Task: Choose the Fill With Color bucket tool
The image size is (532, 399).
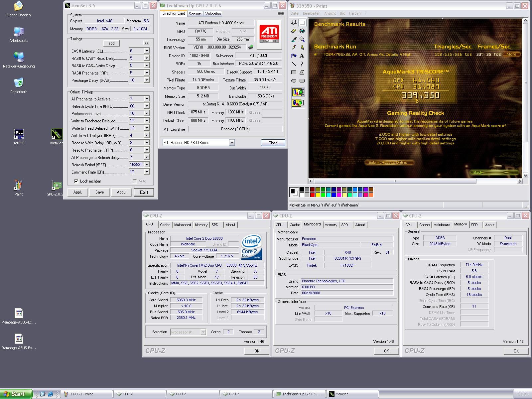Action: 302,31
